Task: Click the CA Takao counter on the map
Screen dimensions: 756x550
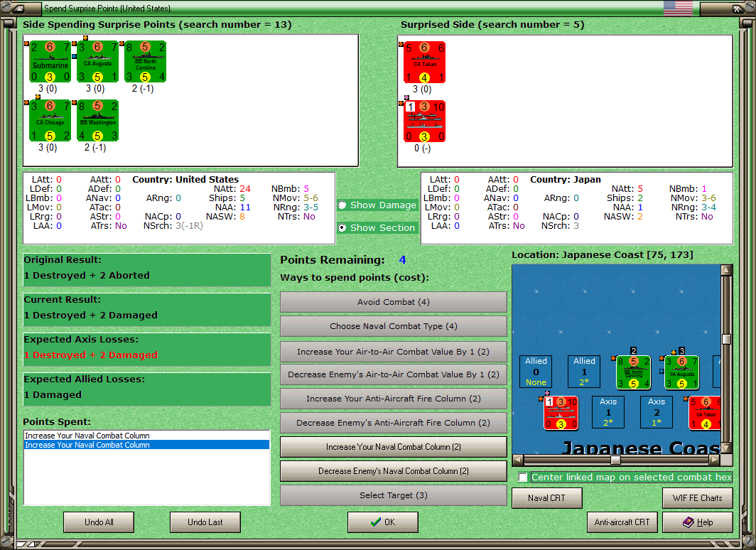Action: 704,413
